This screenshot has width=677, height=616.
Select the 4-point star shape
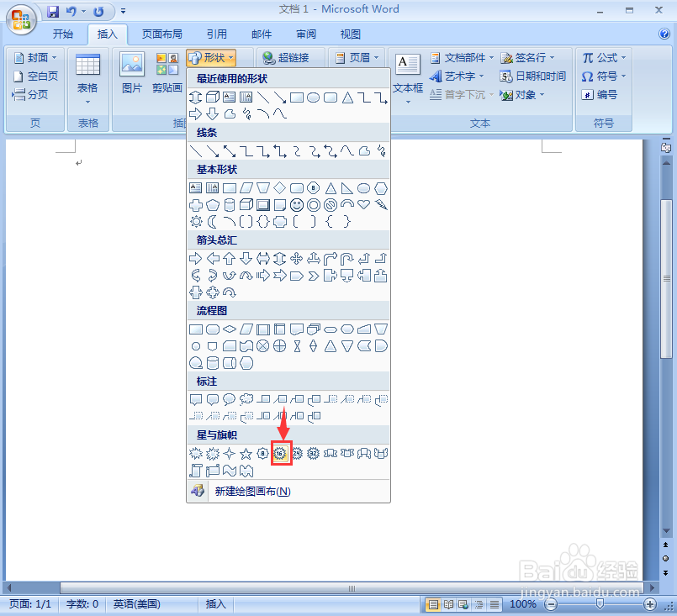pos(230,453)
